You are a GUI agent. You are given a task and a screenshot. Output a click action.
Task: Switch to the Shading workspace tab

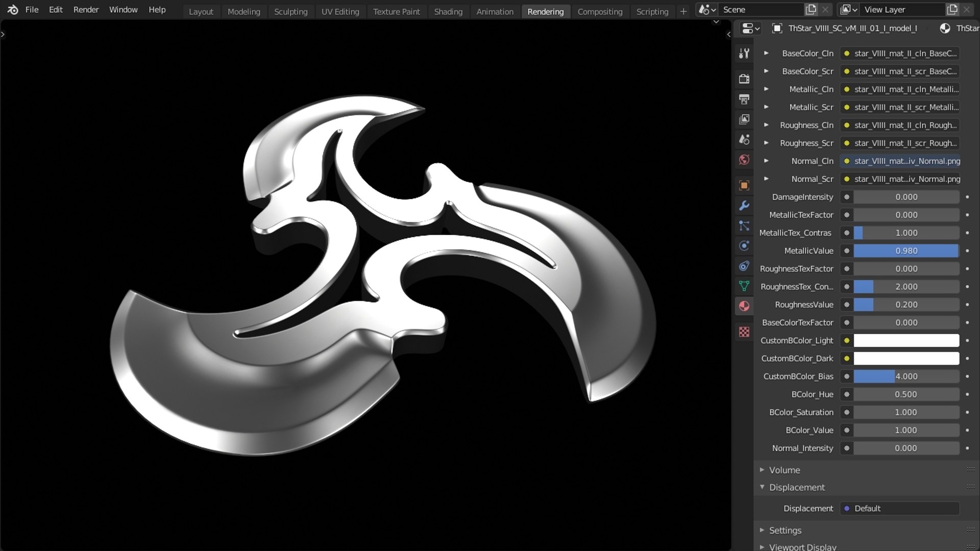pos(448,11)
